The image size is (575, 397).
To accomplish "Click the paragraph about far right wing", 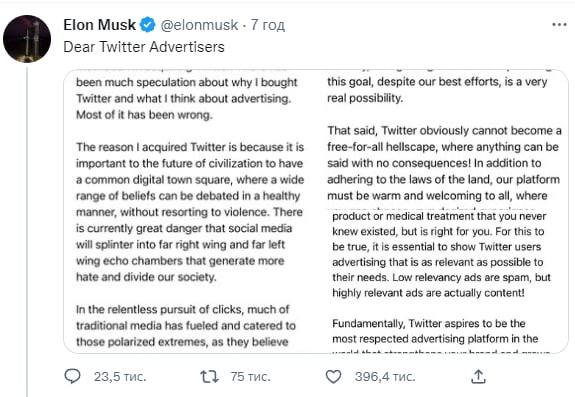I will click(190, 212).
